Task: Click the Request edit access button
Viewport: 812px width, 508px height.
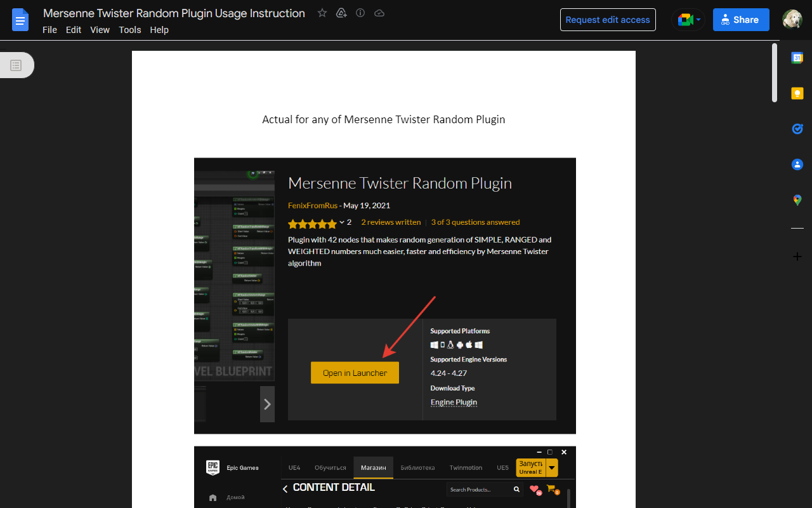Action: point(607,20)
